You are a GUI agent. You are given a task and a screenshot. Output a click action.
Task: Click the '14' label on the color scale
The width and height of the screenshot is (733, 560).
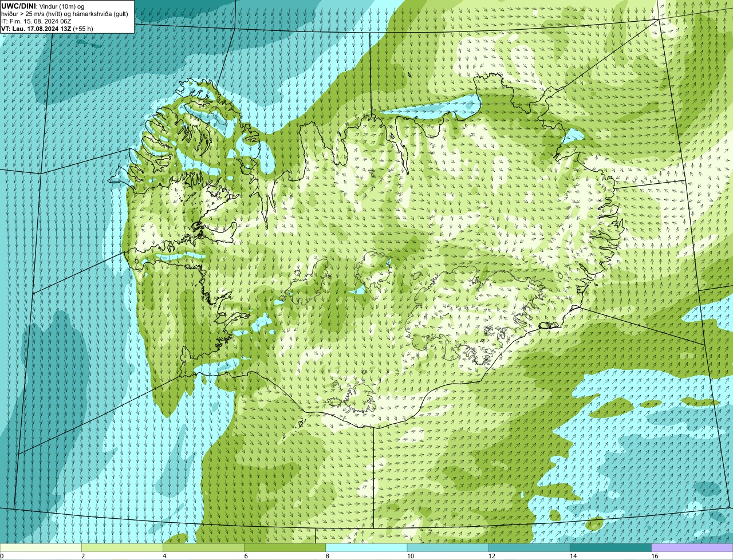coord(573,556)
